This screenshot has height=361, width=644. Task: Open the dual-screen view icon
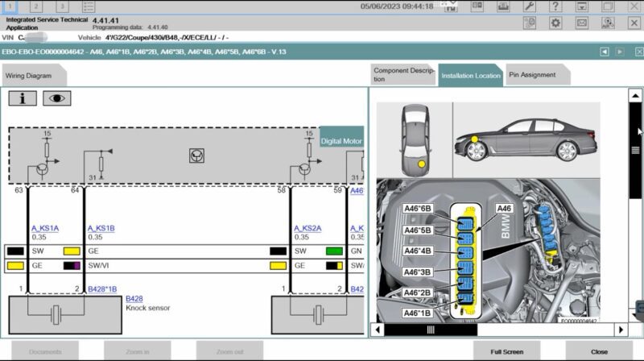point(477,6)
